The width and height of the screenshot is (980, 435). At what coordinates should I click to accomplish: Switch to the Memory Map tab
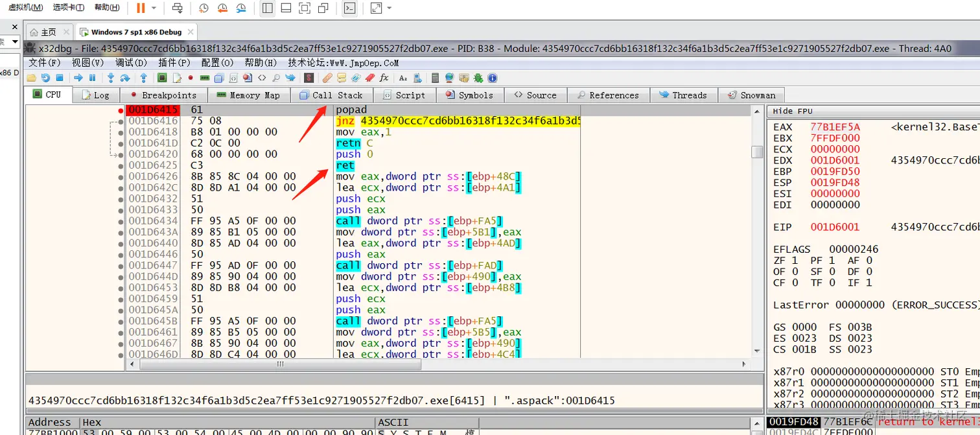pyautogui.click(x=249, y=95)
